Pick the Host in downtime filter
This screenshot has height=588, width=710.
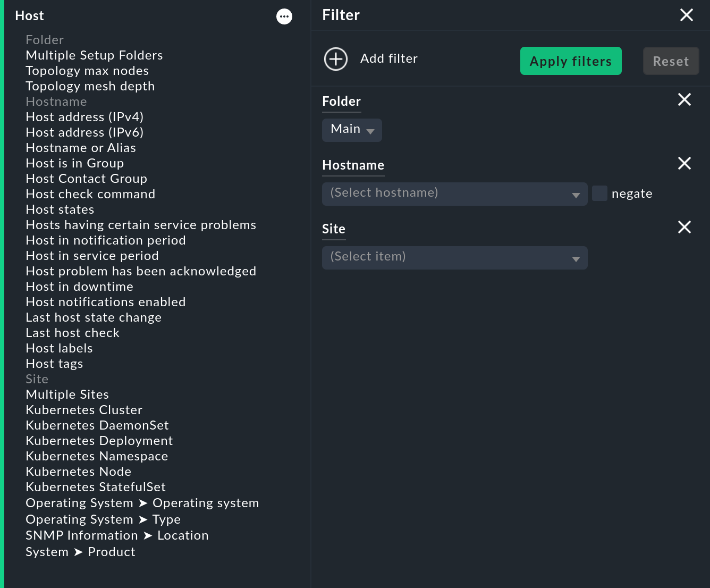(x=80, y=287)
